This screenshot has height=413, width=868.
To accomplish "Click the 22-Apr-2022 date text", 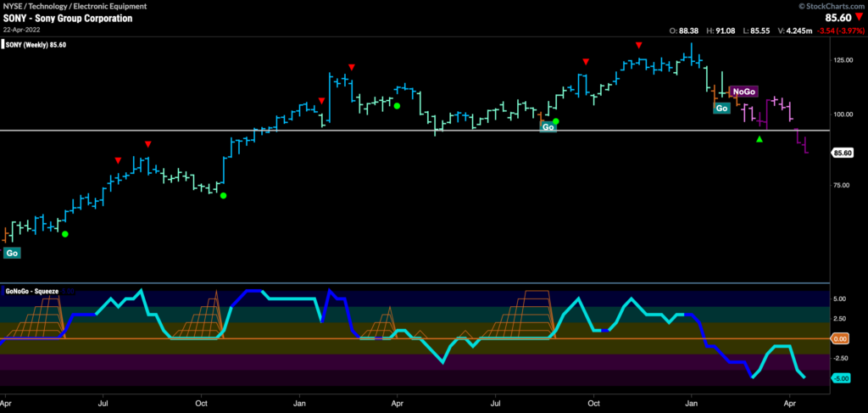I will [x=20, y=29].
